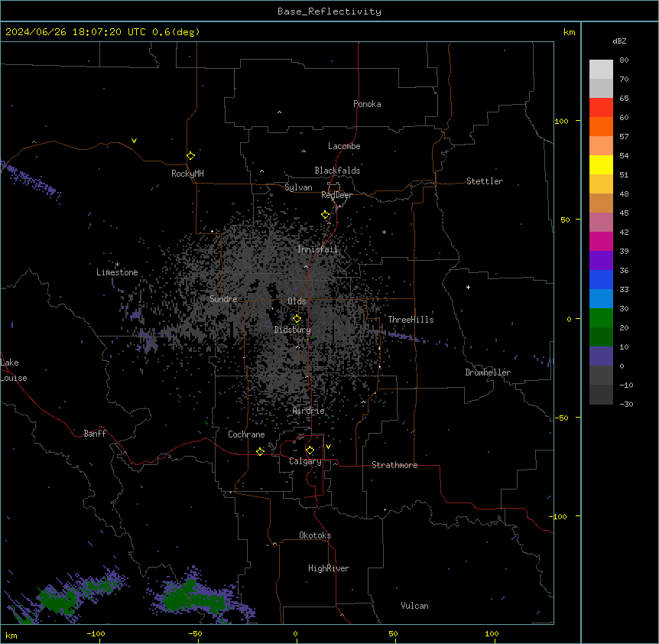Click the Lake Louise label
Screen dimensions: 659x644
pyautogui.click(x=14, y=370)
